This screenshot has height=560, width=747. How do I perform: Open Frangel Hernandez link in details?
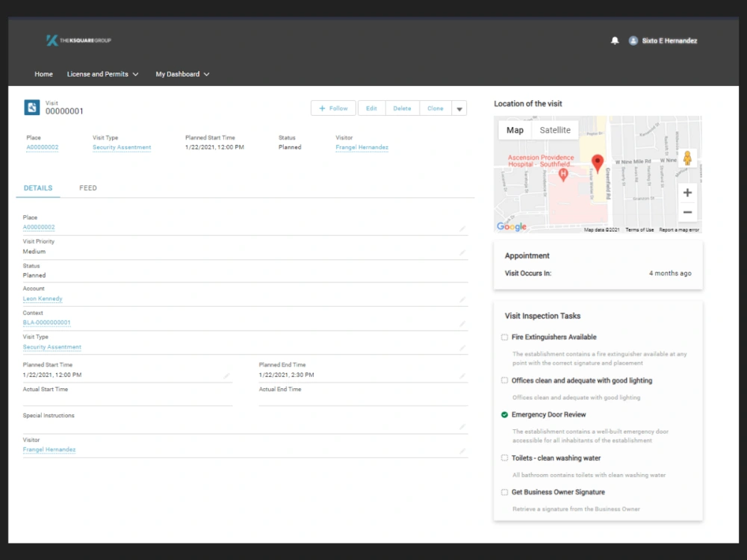[49, 449]
